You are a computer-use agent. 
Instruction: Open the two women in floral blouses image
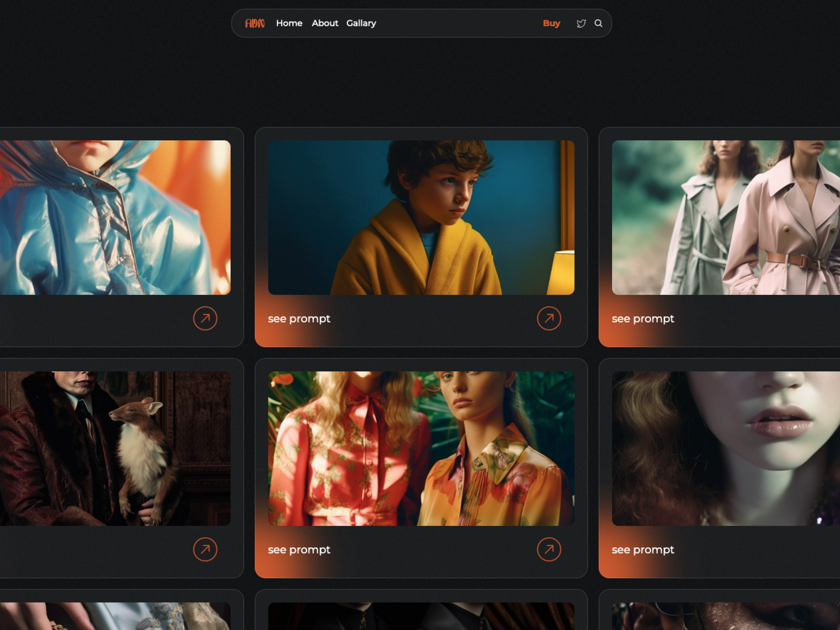[421, 449]
